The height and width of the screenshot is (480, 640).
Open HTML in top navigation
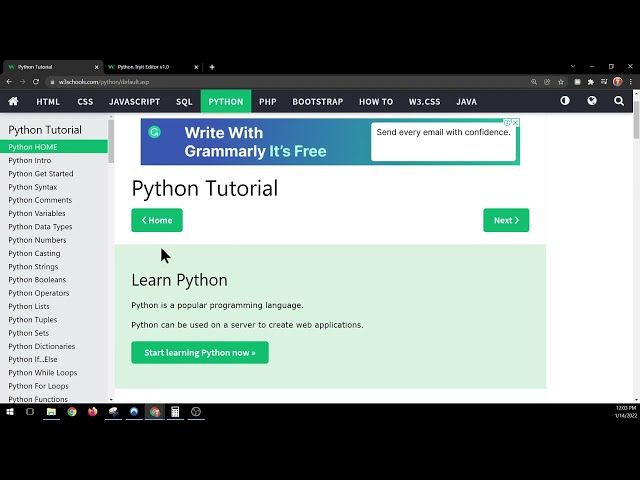pos(48,101)
